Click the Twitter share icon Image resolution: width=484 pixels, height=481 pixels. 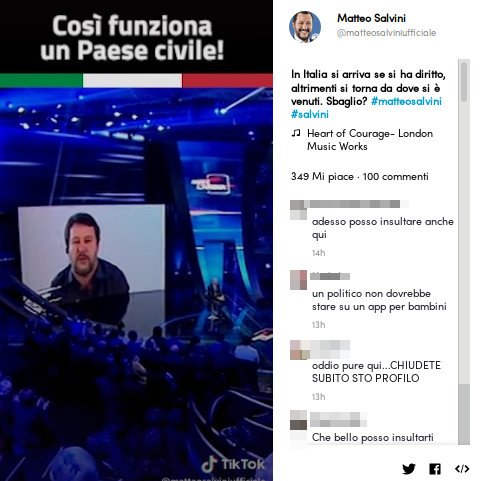click(x=409, y=469)
